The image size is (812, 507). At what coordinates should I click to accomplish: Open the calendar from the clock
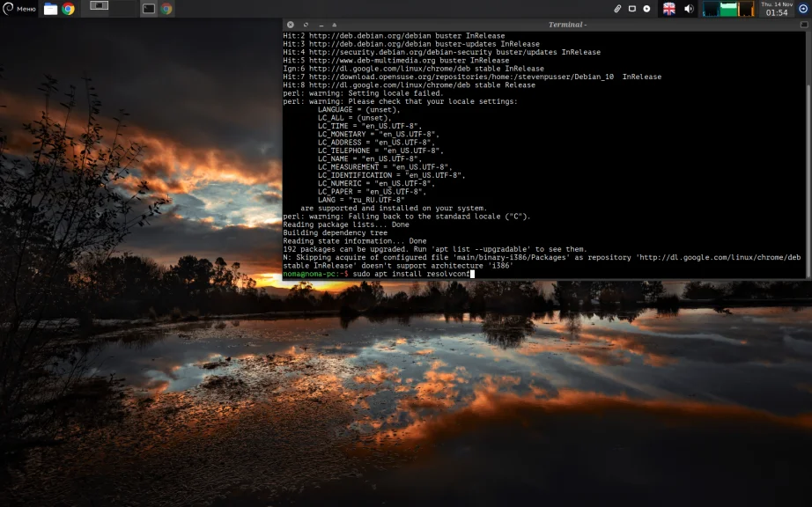777,9
